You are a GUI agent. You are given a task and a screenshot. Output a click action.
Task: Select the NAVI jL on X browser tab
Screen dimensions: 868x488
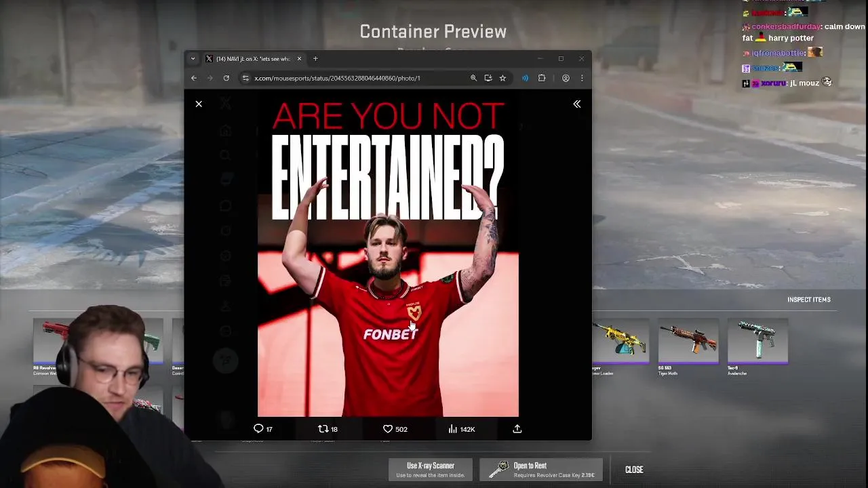[x=254, y=59]
